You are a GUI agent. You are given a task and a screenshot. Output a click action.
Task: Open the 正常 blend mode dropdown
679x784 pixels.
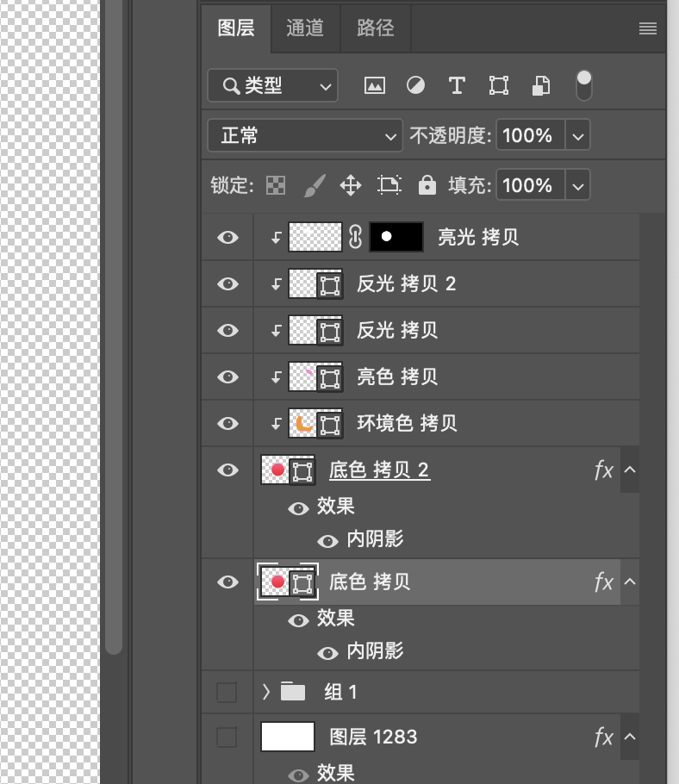coord(305,135)
